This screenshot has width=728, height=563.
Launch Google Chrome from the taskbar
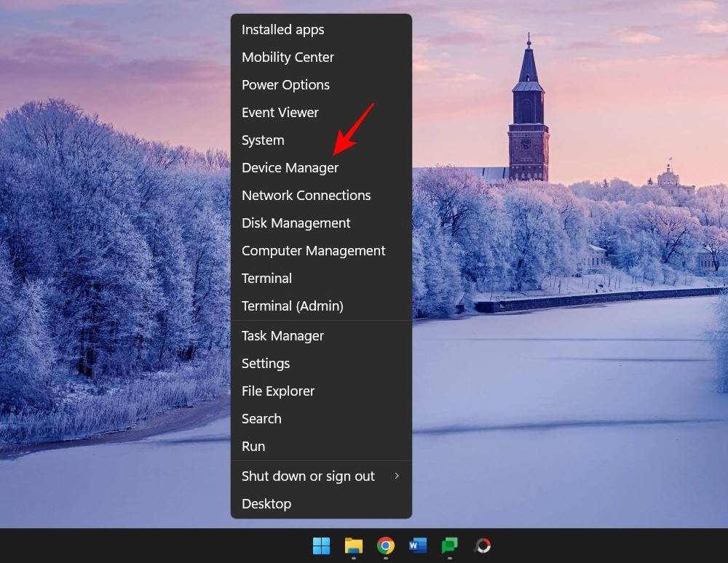(386, 546)
